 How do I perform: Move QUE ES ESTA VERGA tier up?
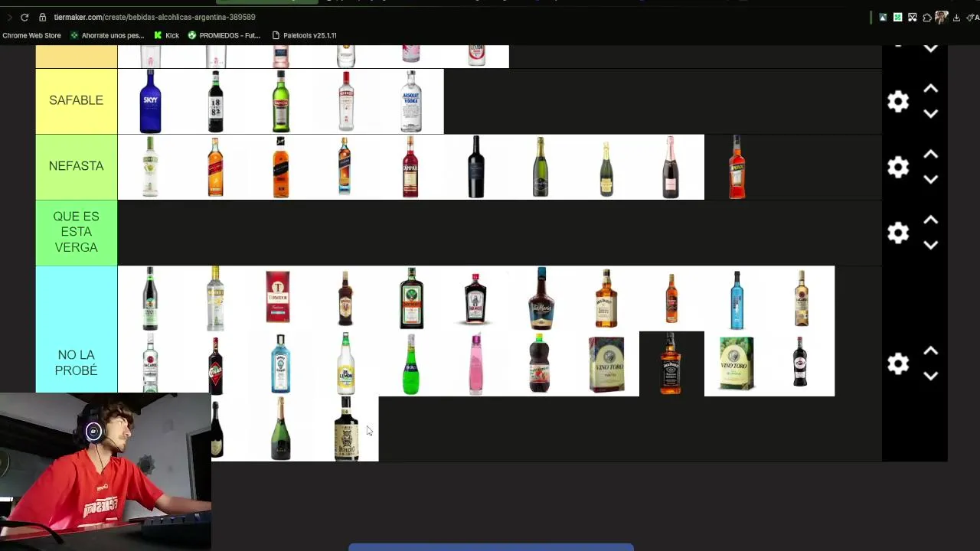click(930, 220)
